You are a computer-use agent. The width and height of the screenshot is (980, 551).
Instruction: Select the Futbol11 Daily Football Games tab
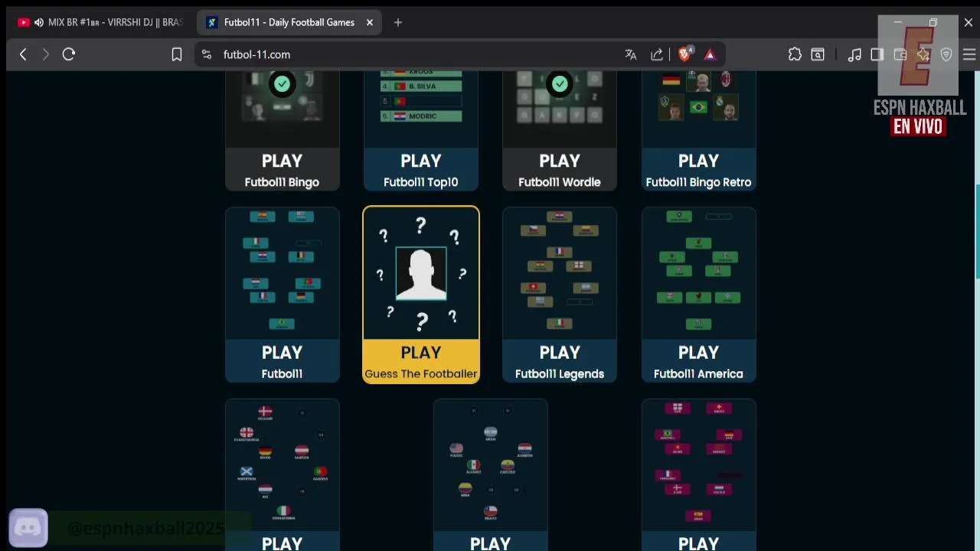(289, 22)
